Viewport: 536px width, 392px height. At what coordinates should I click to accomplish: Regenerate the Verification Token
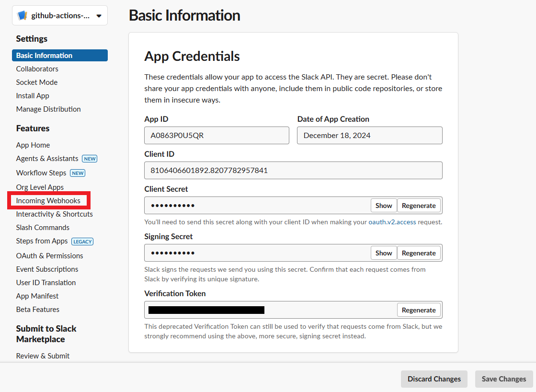[x=419, y=310]
